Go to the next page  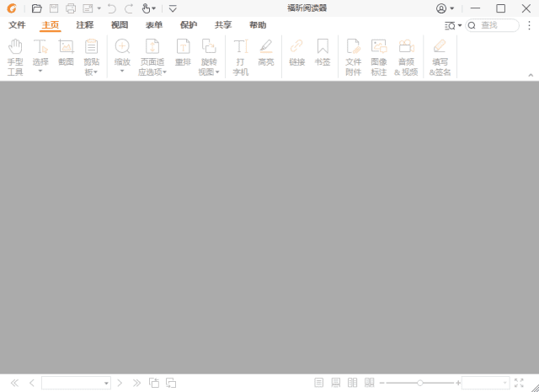(x=120, y=383)
